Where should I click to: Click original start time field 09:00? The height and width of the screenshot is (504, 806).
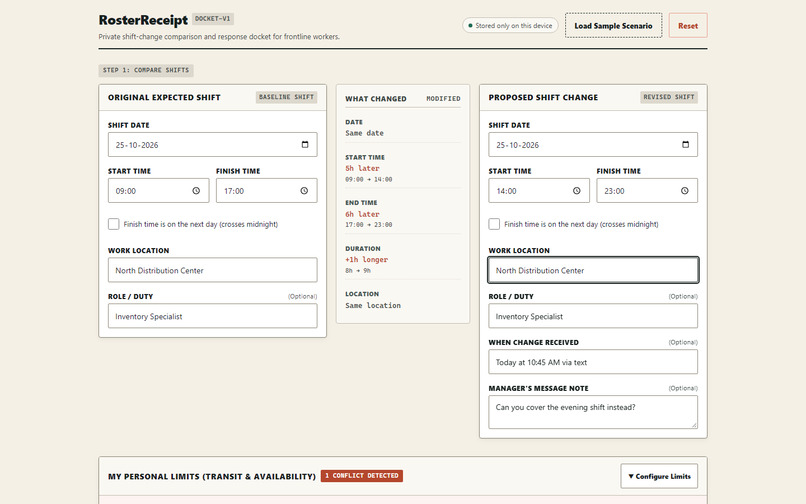158,191
